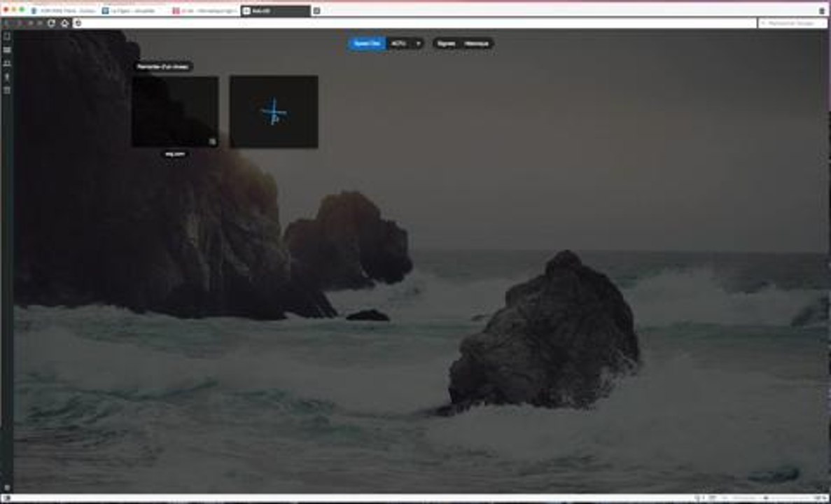This screenshot has width=831, height=504.
Task: Switch to the first browser tab
Action: [64, 10]
